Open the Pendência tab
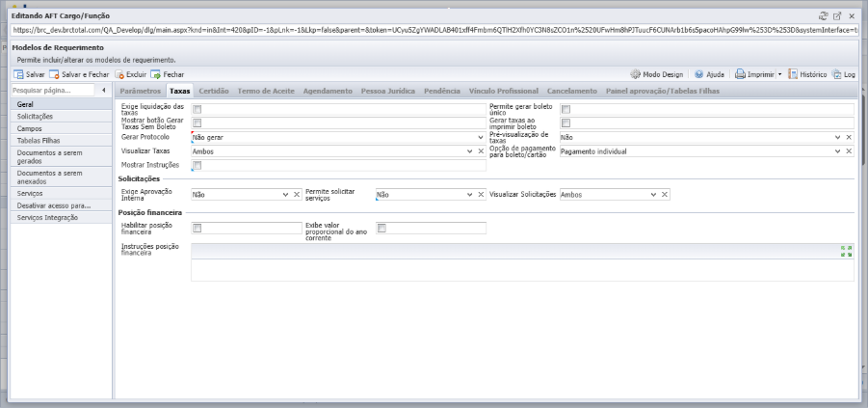Image resolution: width=868 pixels, height=408 pixels. (442, 91)
